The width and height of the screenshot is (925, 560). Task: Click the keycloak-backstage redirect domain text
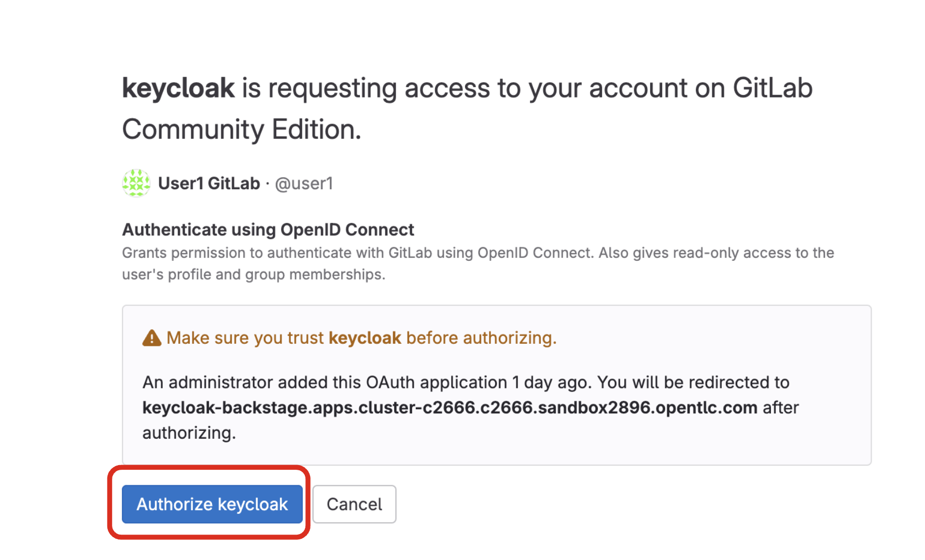(449, 408)
